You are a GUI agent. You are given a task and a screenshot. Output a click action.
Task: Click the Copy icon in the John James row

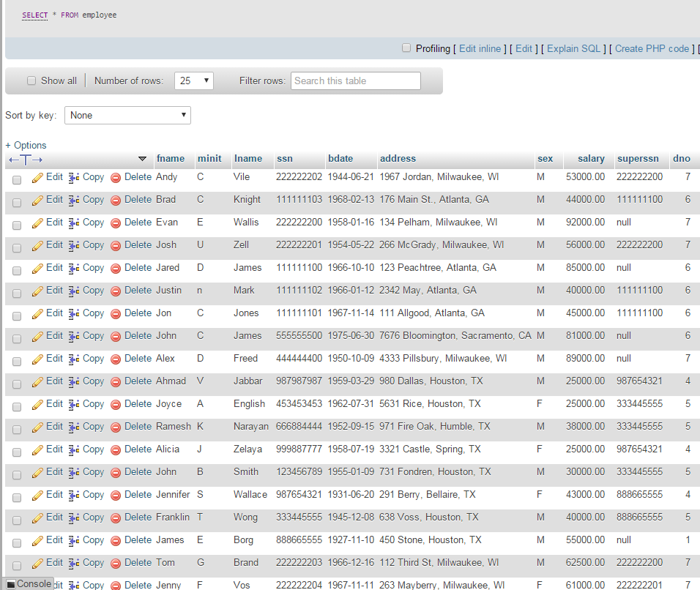coord(74,336)
